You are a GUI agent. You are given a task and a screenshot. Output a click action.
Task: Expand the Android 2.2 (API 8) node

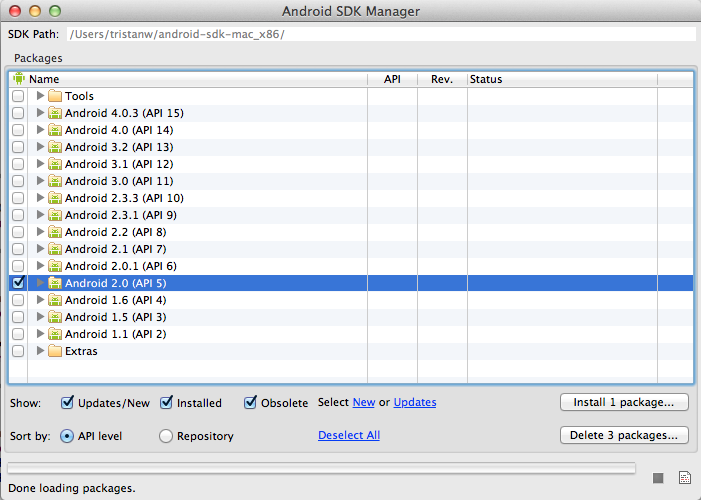pos(40,232)
